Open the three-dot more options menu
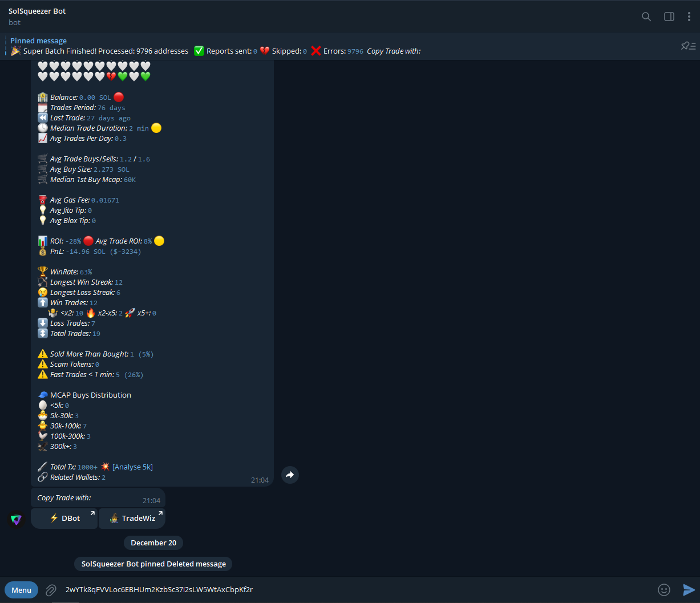 point(689,17)
